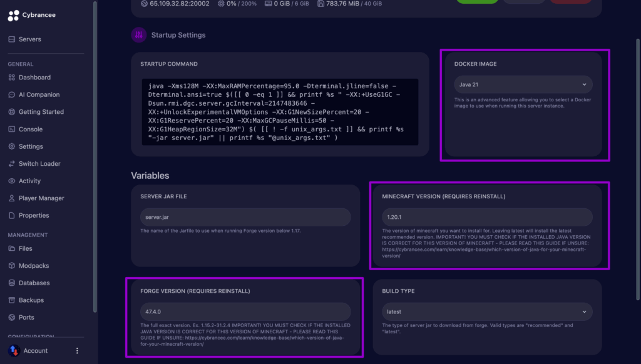Select the Switch Loader arrows icon
This screenshot has height=364, width=641.
point(12,164)
